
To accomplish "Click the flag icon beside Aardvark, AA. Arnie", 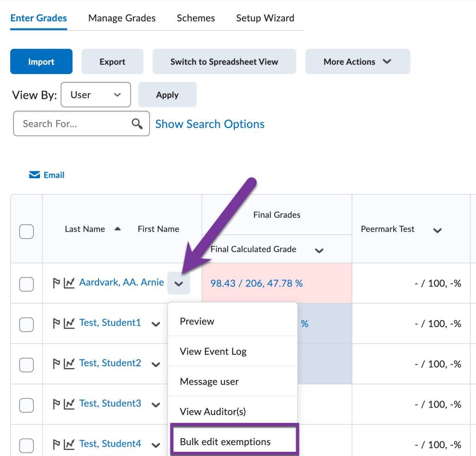I will [x=57, y=283].
